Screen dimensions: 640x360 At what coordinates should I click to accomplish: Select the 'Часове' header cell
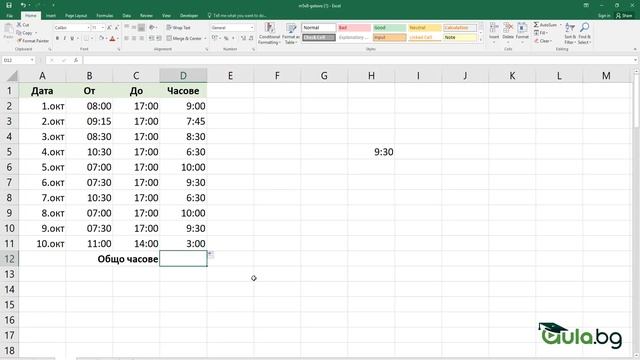pyautogui.click(x=183, y=91)
